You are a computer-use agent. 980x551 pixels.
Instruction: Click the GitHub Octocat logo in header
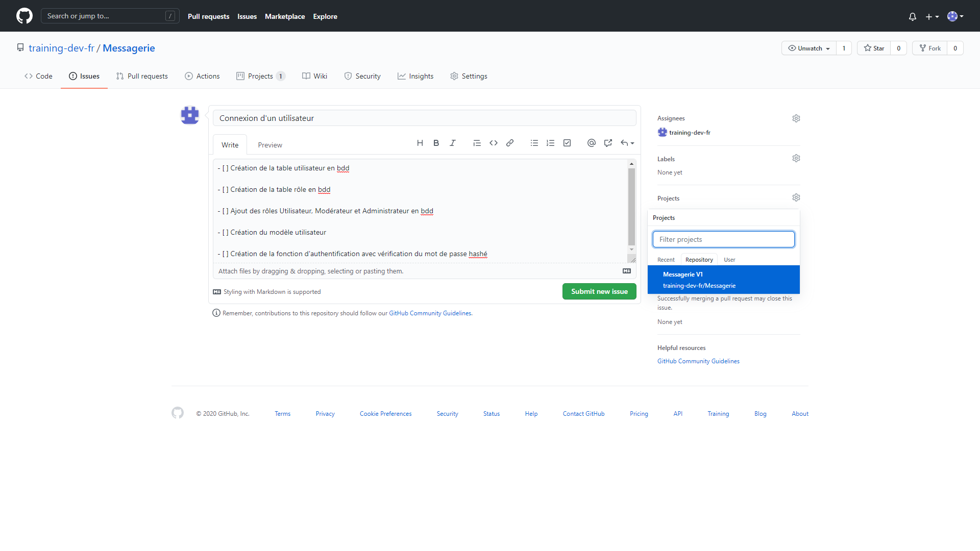point(24,16)
